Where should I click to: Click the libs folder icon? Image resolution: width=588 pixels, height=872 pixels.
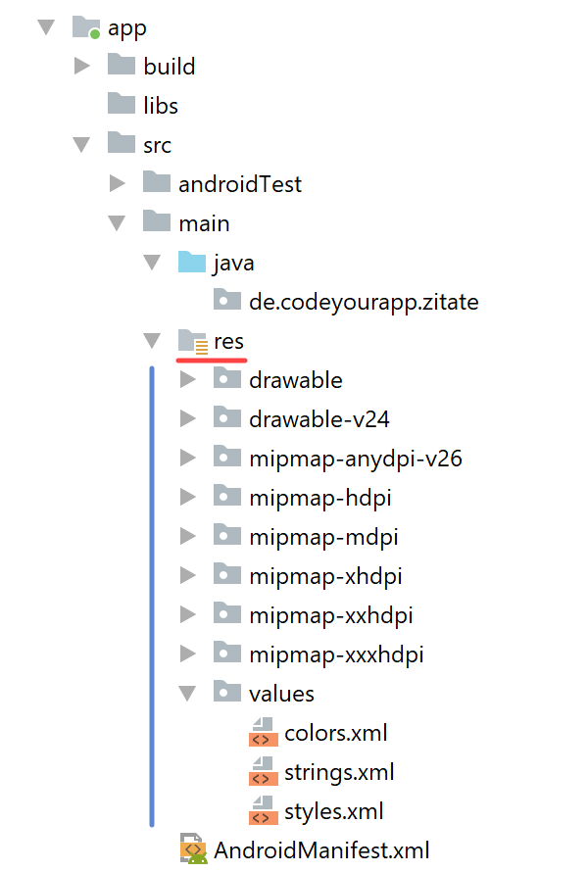coord(122,104)
